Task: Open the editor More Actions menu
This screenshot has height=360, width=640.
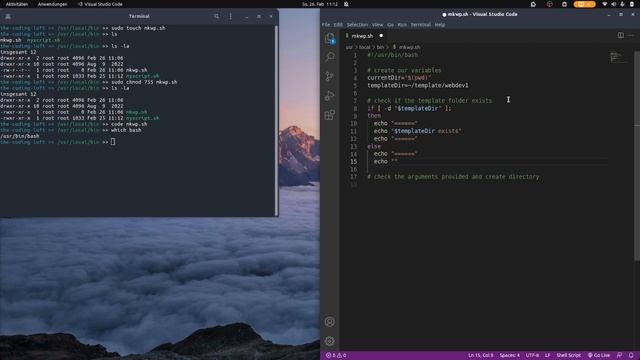Action: (x=631, y=36)
